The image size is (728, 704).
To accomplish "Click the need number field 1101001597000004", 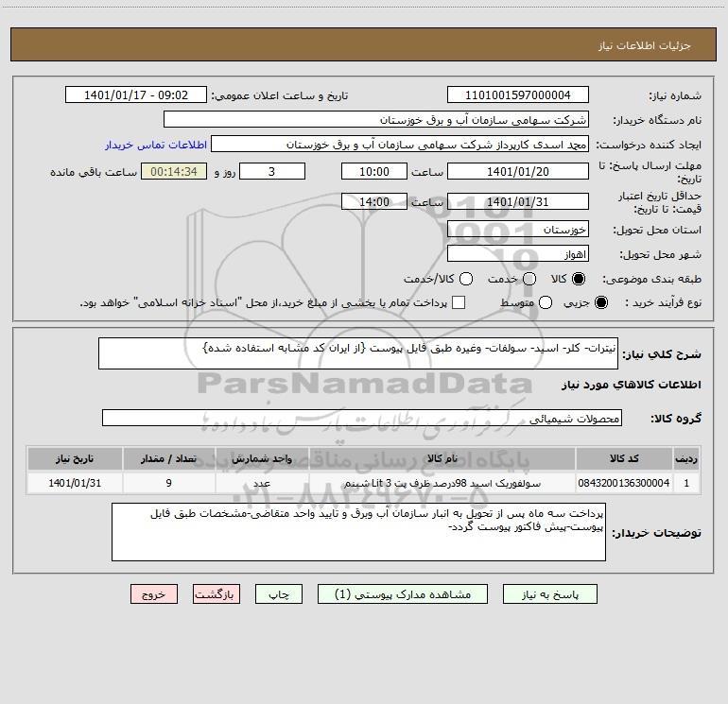I will [x=518, y=95].
